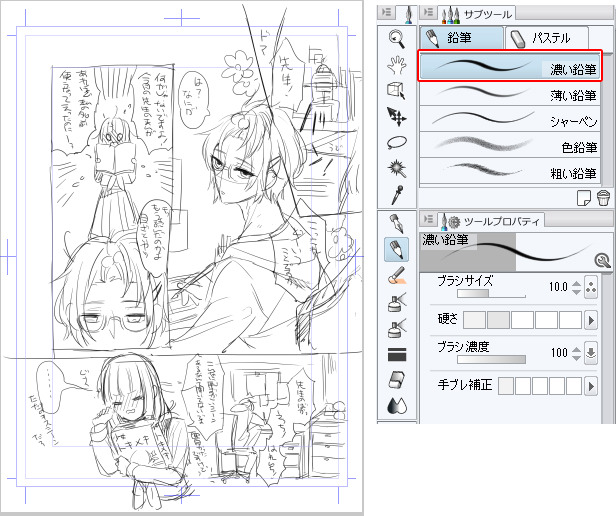This screenshot has width=616, height=516.
Task: Set 硬さ to the third level box
Action: [x=522, y=320]
